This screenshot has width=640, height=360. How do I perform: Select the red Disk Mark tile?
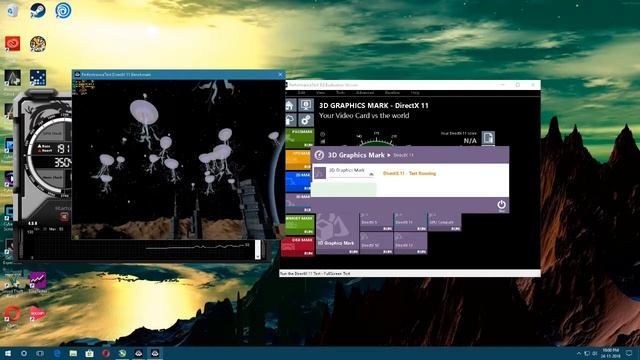[x=298, y=247]
